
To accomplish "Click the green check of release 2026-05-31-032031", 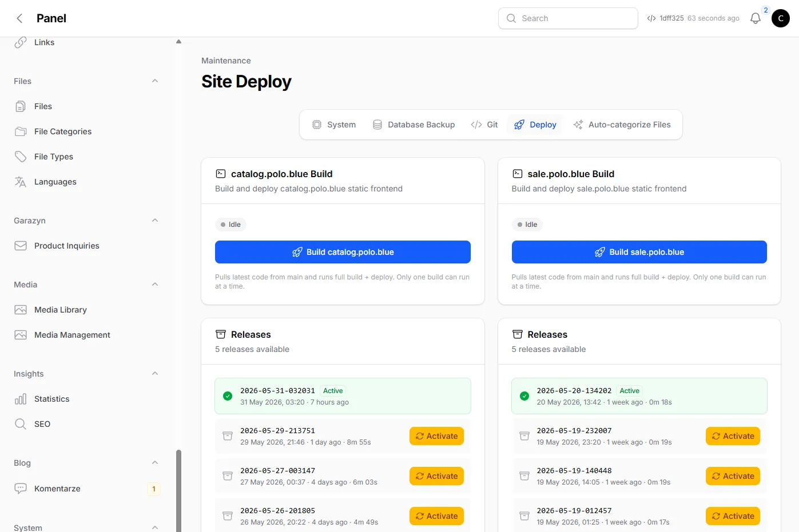I will coord(228,396).
